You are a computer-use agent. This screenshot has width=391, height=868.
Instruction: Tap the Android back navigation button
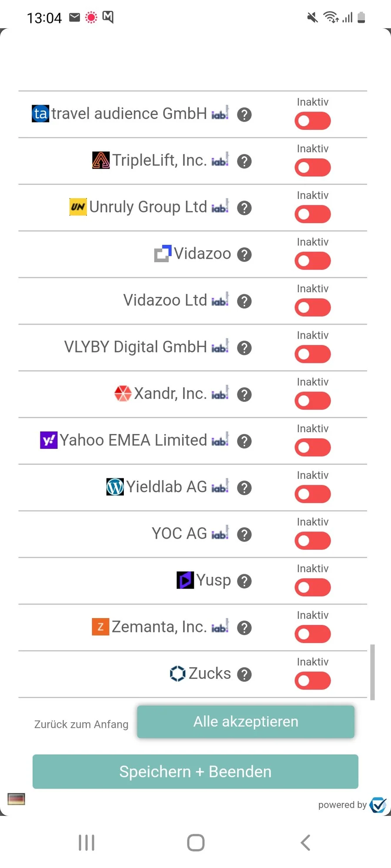[x=305, y=843]
